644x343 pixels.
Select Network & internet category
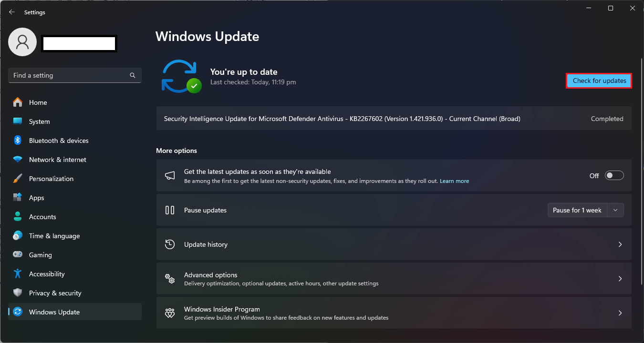click(75, 160)
